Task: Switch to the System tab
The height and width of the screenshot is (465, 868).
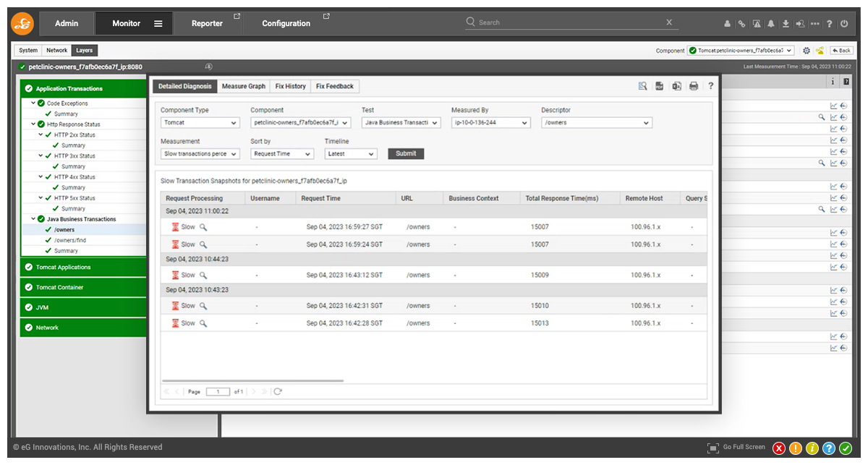Action: point(28,51)
